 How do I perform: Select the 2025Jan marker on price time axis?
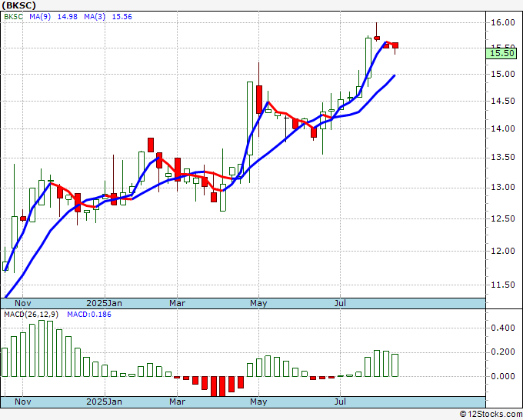pos(104,303)
